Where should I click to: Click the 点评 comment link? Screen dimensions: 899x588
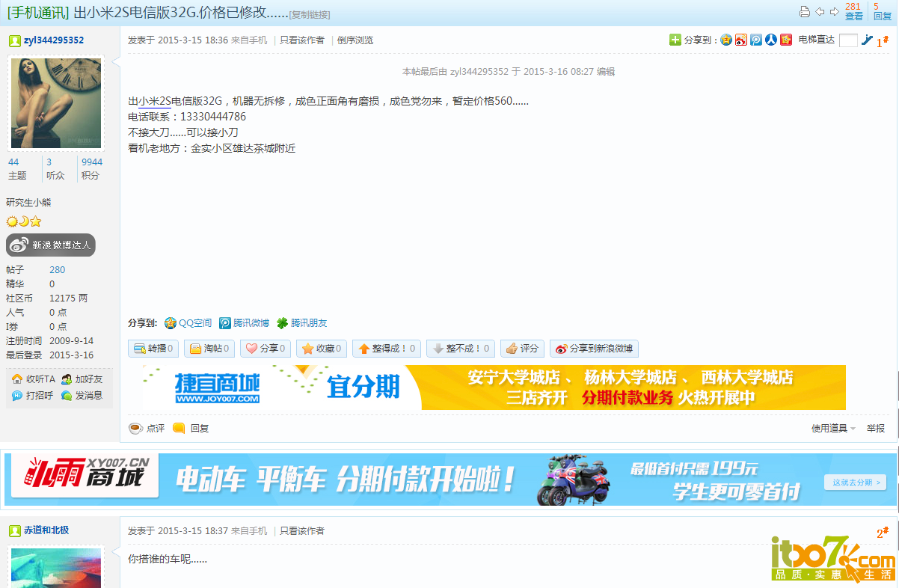147,429
